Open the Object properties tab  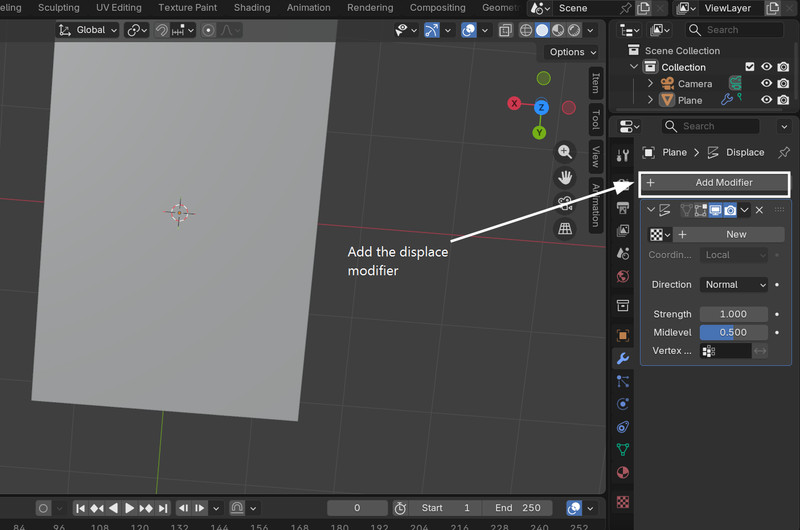(622, 336)
